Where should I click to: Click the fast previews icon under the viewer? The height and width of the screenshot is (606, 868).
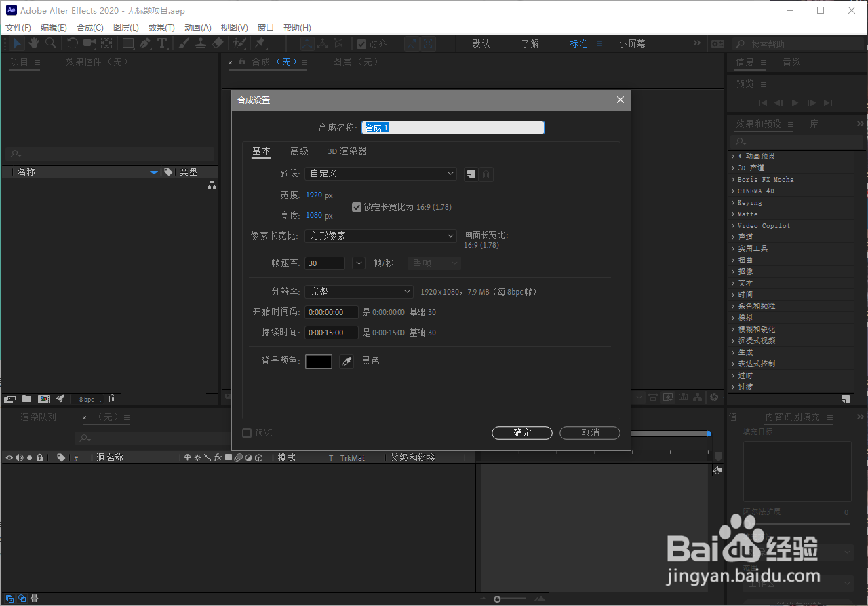[668, 397]
